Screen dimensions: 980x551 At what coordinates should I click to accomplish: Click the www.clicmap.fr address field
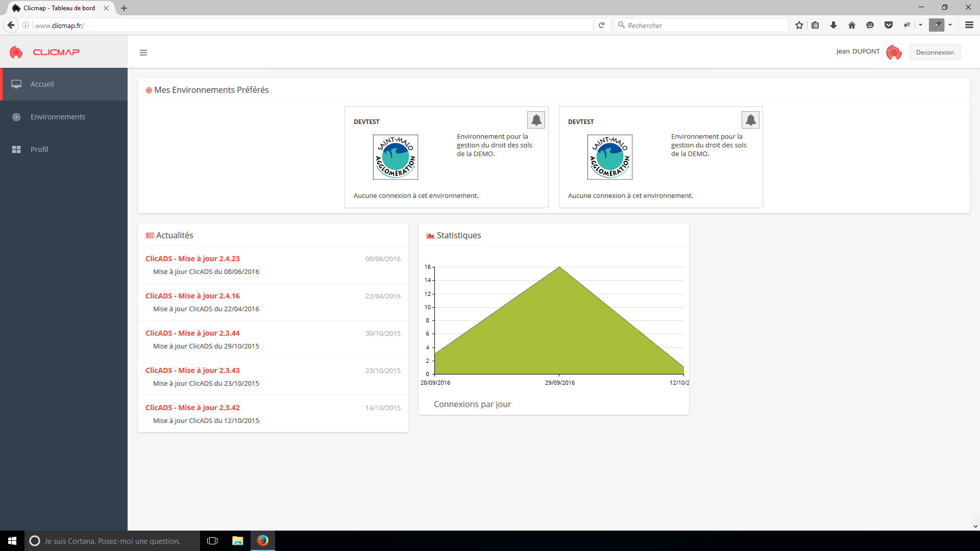coord(312,25)
